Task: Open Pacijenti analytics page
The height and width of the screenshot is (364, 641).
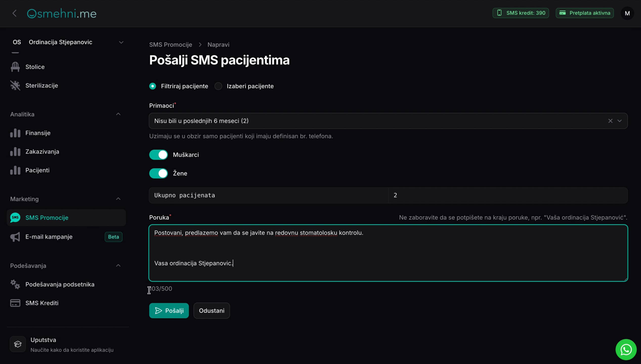Action: (66, 170)
